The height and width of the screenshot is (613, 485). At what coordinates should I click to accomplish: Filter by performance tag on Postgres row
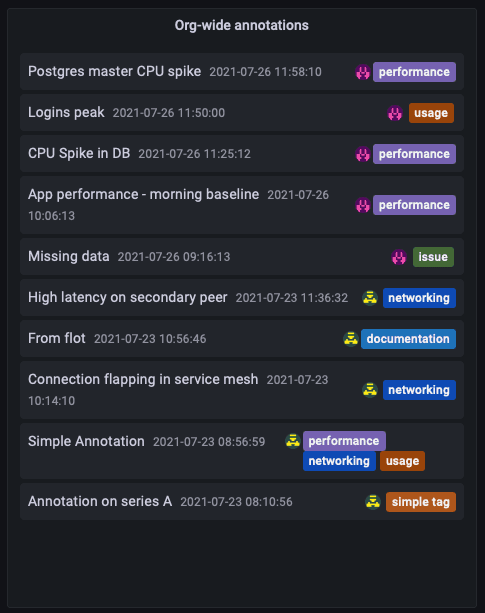tap(414, 72)
